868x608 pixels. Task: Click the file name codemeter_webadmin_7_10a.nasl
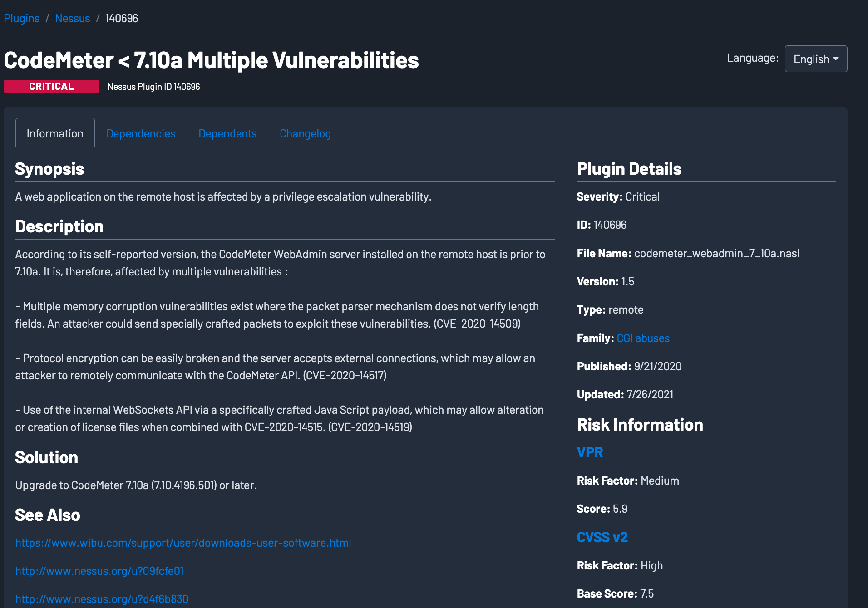click(716, 253)
